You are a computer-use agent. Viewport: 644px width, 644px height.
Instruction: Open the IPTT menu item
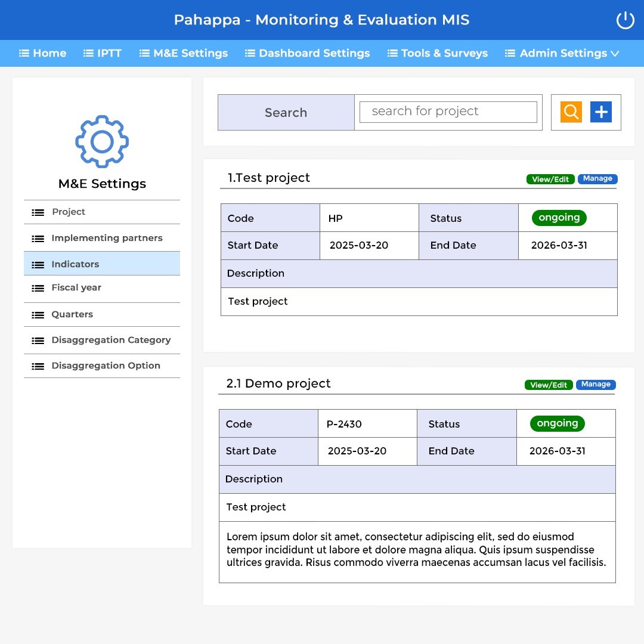click(103, 53)
